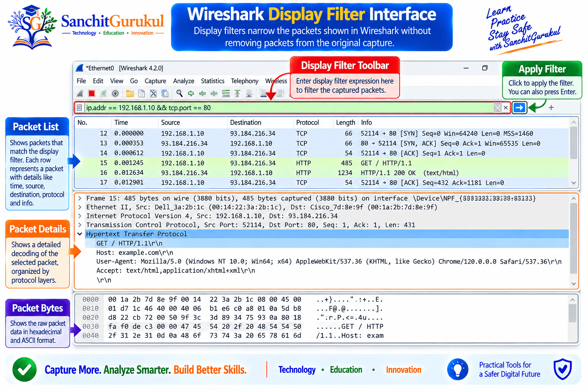Close the capture file with X document icon
The image size is (588, 392).
pos(153,93)
